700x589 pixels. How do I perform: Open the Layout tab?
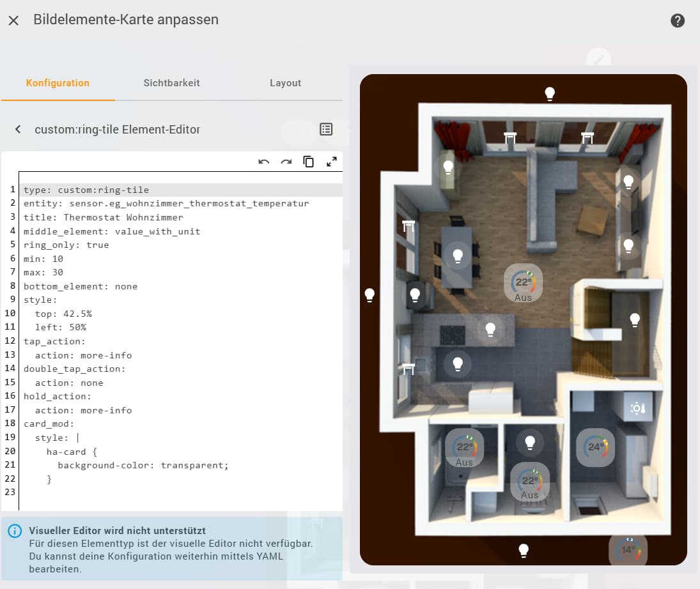tap(285, 83)
